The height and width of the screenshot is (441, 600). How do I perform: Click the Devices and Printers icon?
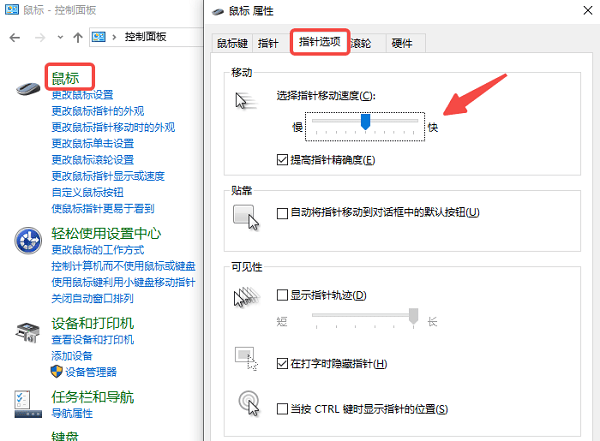coord(28,332)
